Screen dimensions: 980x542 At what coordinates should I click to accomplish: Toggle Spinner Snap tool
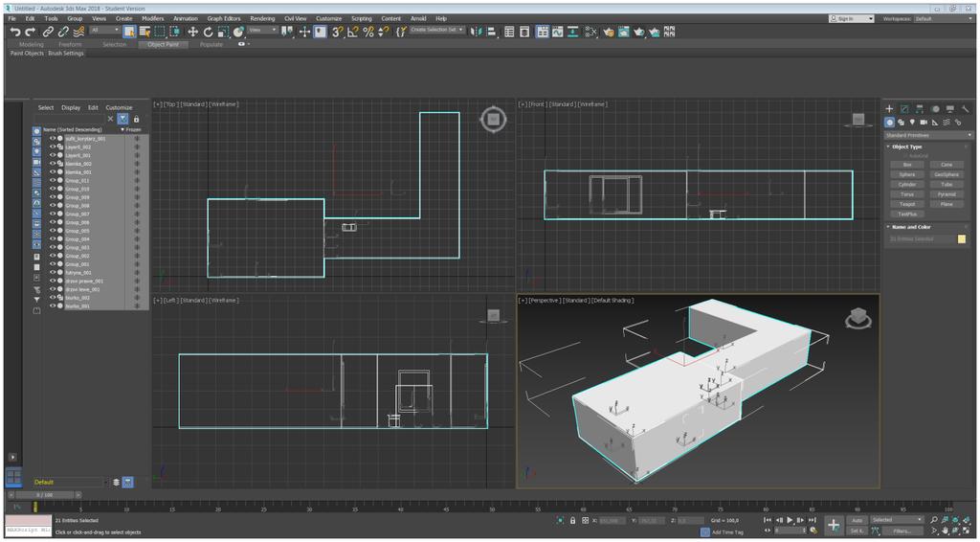384,32
